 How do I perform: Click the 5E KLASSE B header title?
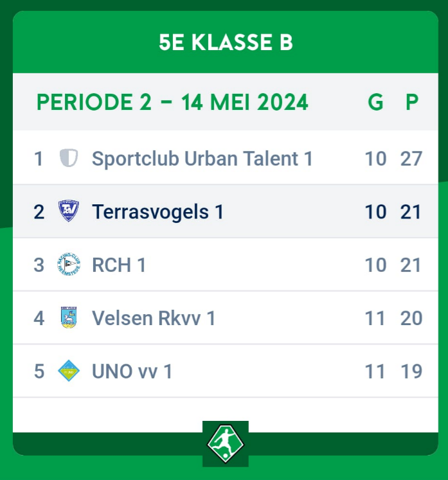pos(226,42)
